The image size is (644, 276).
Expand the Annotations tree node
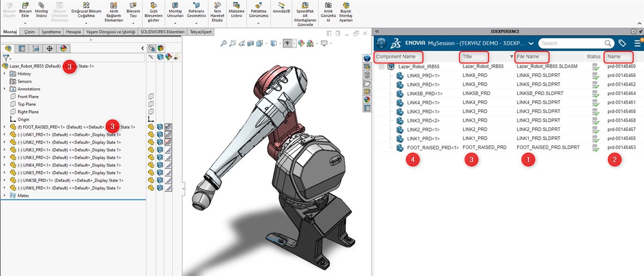5,89
